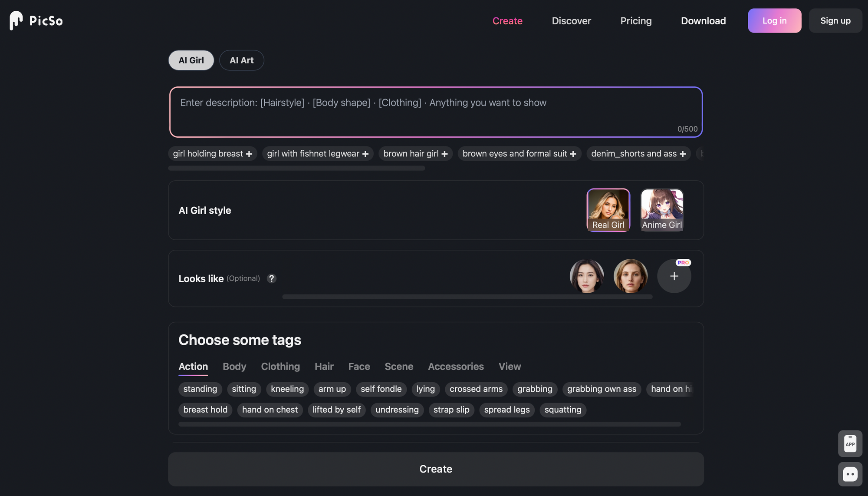Open the Clothing tag category
868x496 pixels.
280,367
